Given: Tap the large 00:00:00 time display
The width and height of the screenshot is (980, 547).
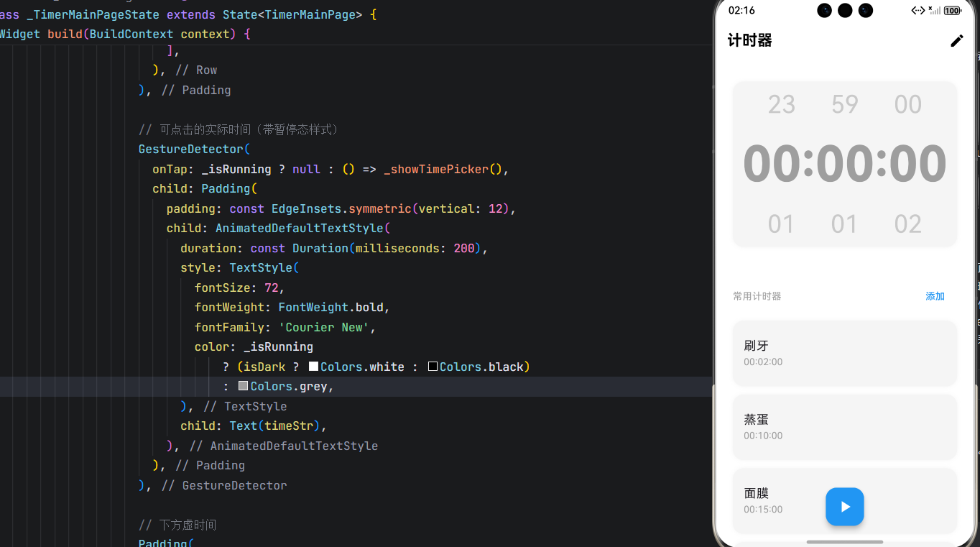Looking at the screenshot, I should point(844,164).
